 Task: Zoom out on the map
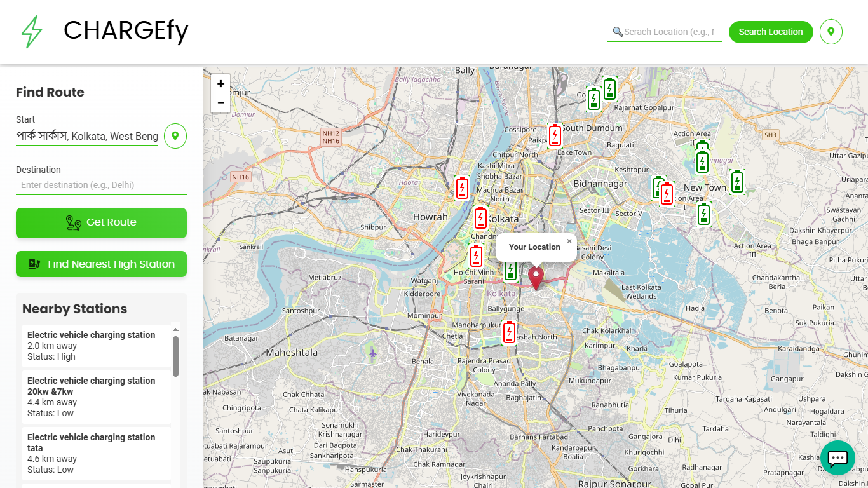(x=220, y=102)
